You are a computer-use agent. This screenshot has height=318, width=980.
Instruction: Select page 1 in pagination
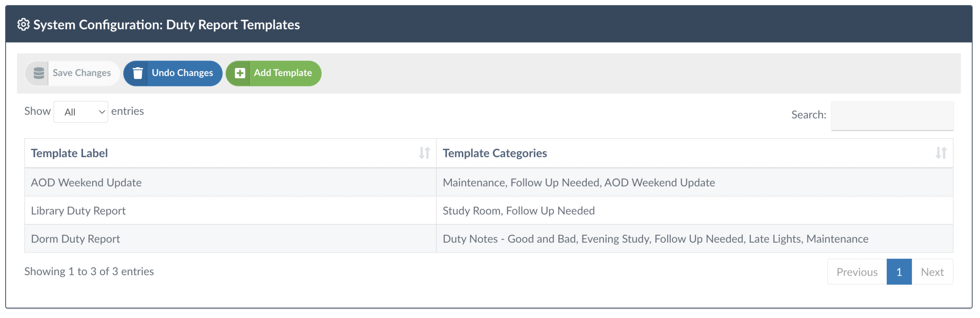tap(899, 272)
